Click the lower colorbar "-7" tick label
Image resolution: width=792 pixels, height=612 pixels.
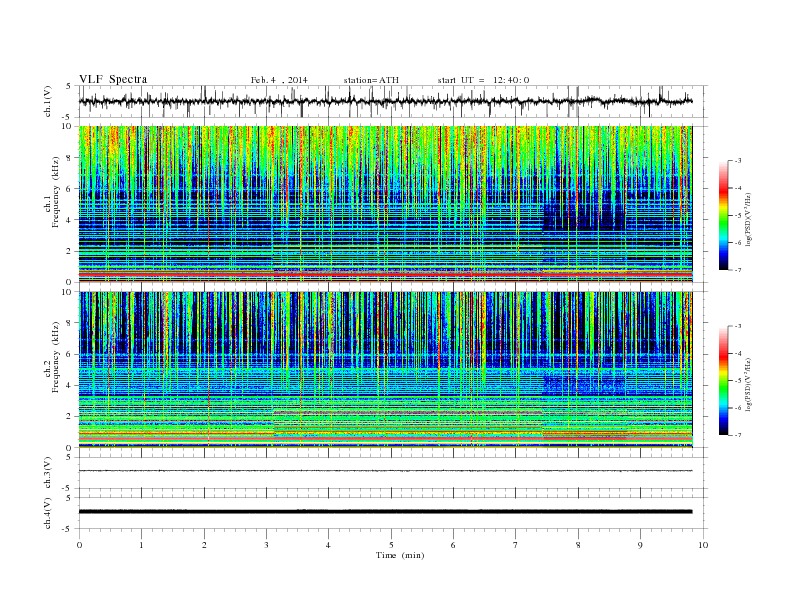[738, 435]
